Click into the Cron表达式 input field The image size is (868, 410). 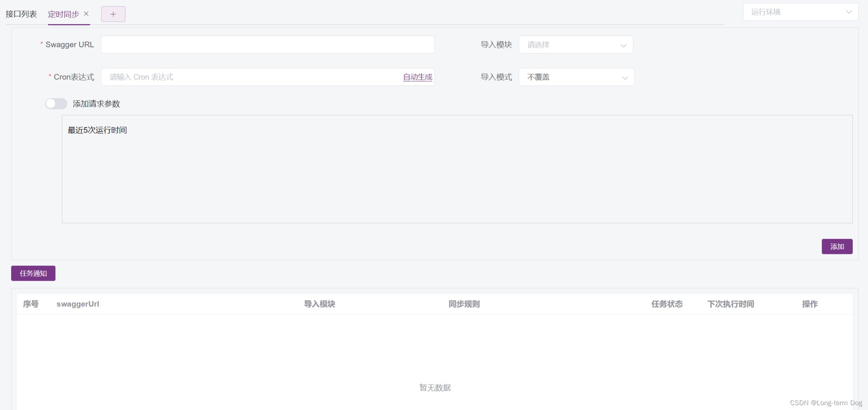(x=250, y=77)
